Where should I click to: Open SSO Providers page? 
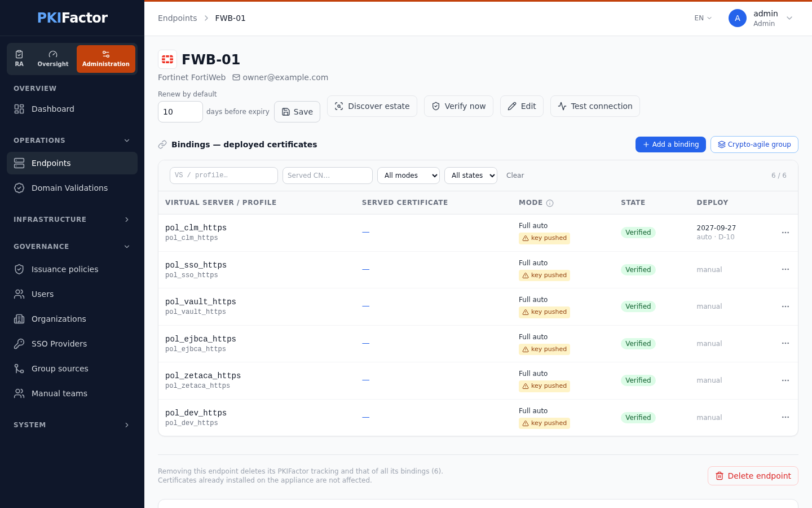pos(72,344)
